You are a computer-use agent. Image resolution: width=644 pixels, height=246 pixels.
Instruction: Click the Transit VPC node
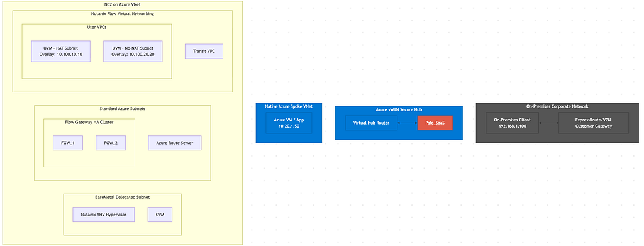pos(204,52)
